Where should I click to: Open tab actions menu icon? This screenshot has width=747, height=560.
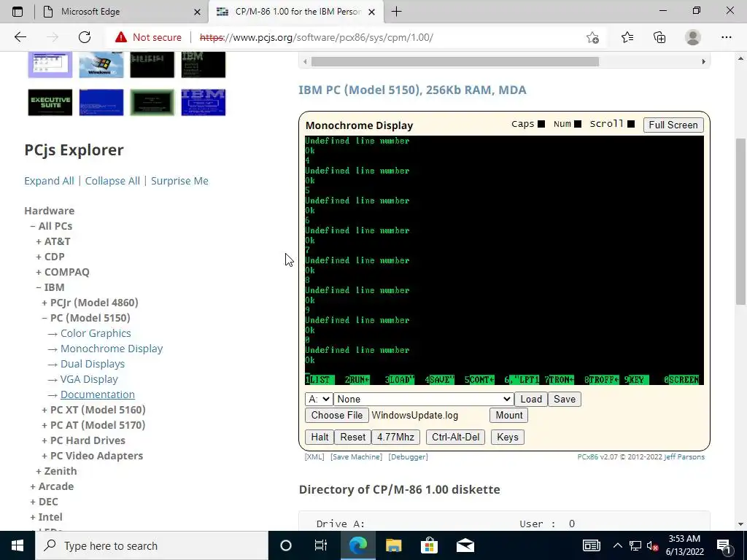[x=18, y=12]
